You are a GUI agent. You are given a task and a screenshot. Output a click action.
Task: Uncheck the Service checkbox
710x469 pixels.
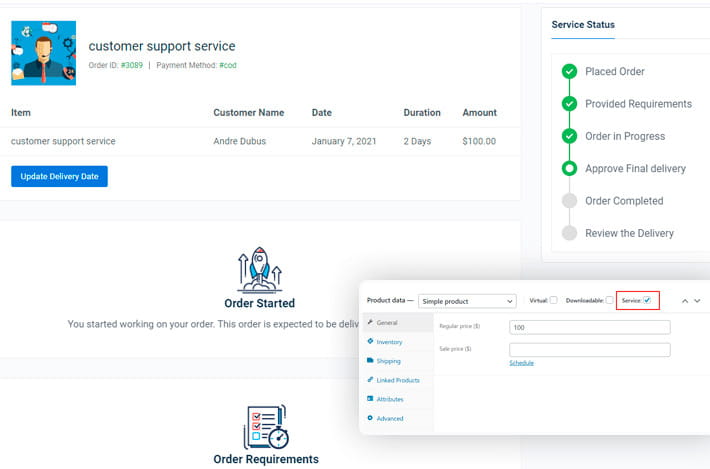647,300
